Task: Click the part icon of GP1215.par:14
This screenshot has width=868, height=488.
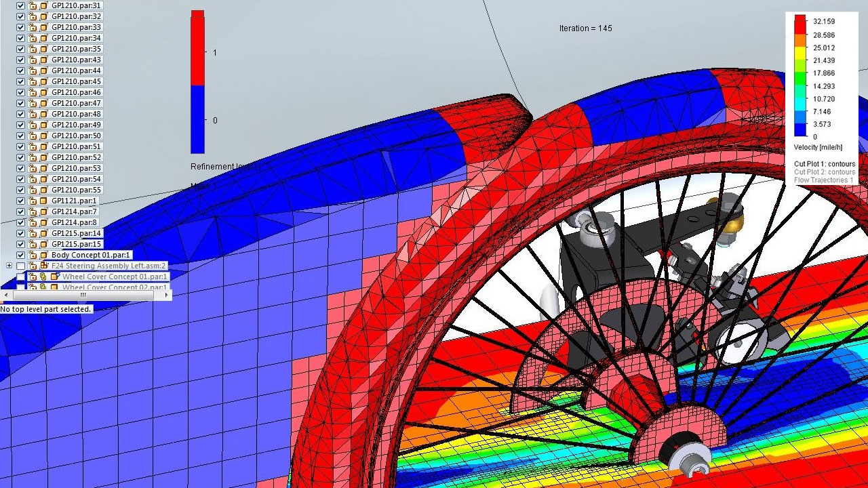Action: (43, 233)
